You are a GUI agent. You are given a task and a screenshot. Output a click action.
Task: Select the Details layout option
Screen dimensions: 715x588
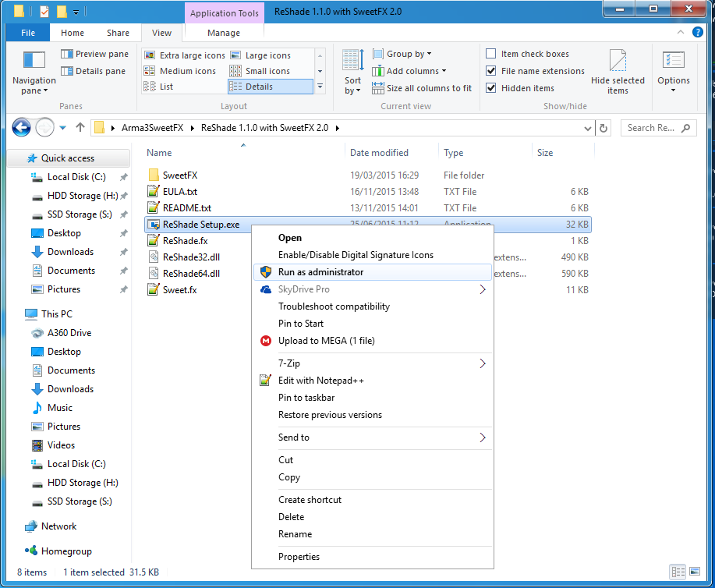point(270,87)
